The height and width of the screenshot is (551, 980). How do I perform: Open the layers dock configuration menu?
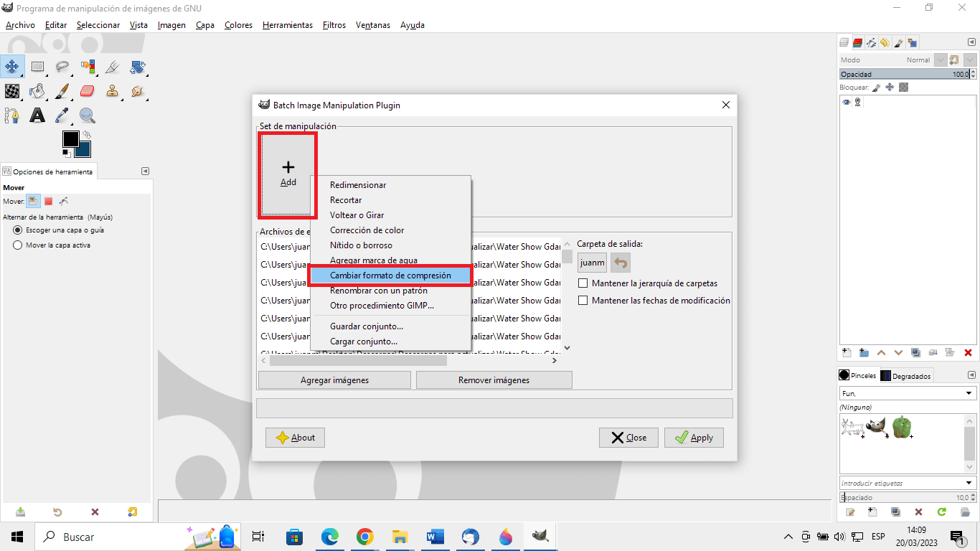pyautogui.click(x=972, y=43)
